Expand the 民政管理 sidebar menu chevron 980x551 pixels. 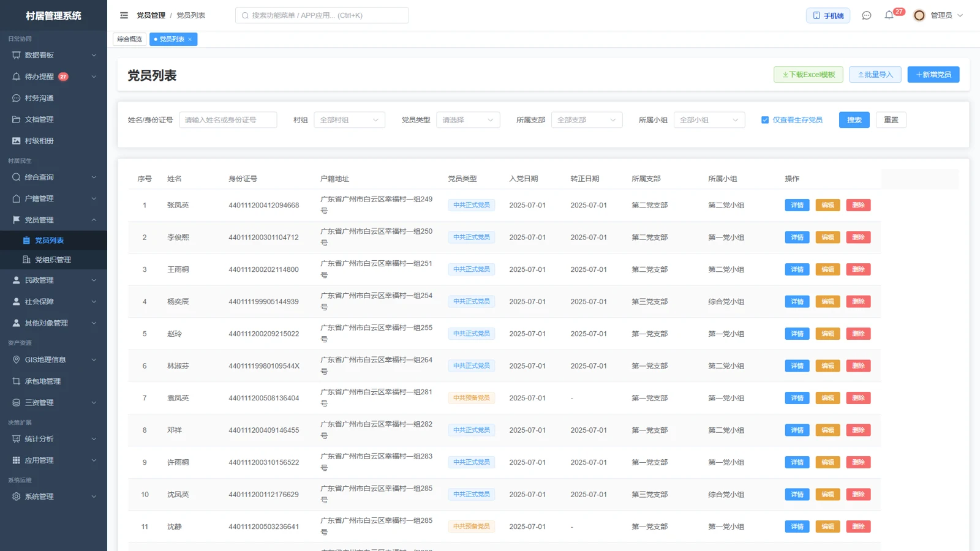click(x=94, y=280)
